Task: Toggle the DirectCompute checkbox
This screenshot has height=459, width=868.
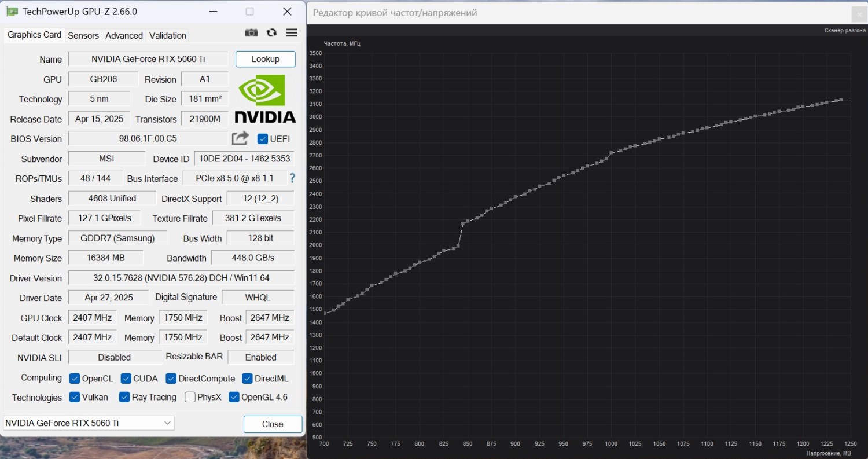Action: 171,379
